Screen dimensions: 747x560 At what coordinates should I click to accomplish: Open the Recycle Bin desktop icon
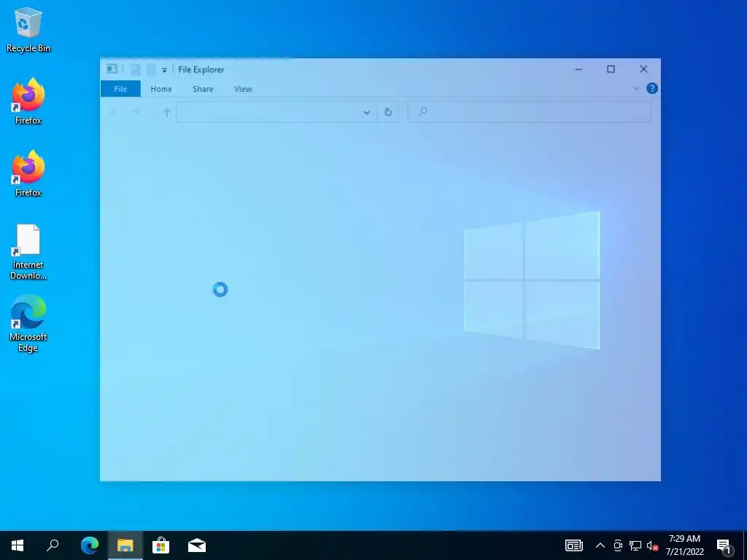(28, 29)
